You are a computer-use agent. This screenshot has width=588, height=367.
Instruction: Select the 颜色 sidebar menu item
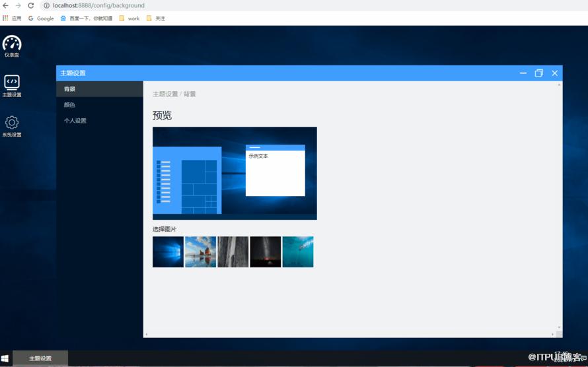tap(100, 105)
